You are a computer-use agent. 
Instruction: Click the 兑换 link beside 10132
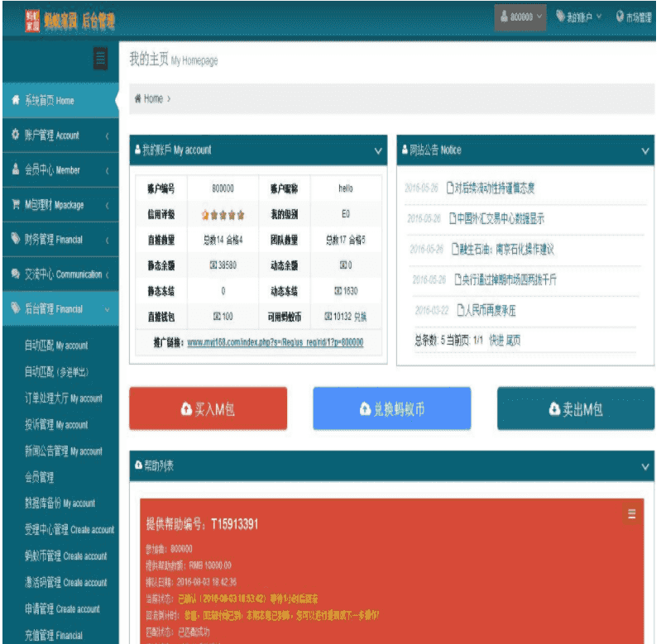point(360,317)
